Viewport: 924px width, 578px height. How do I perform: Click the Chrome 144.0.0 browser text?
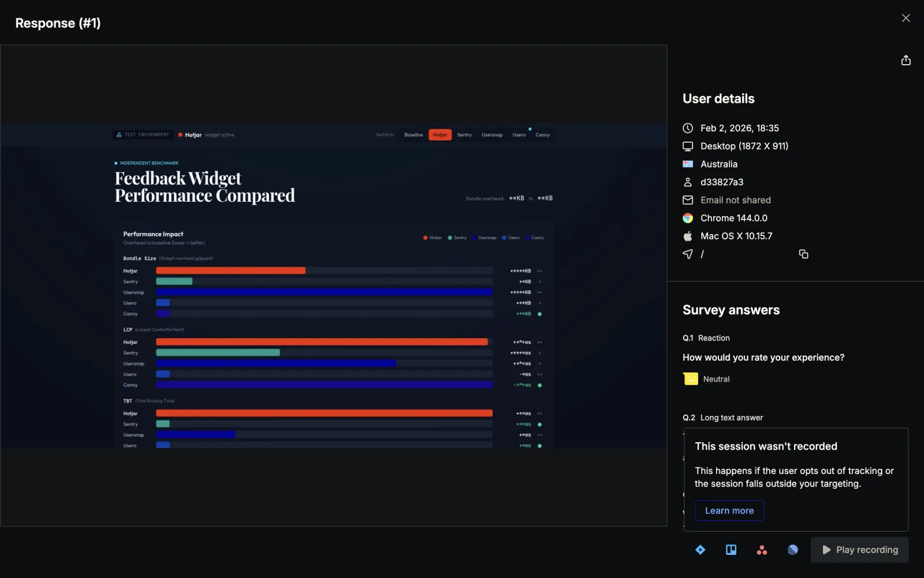734,218
